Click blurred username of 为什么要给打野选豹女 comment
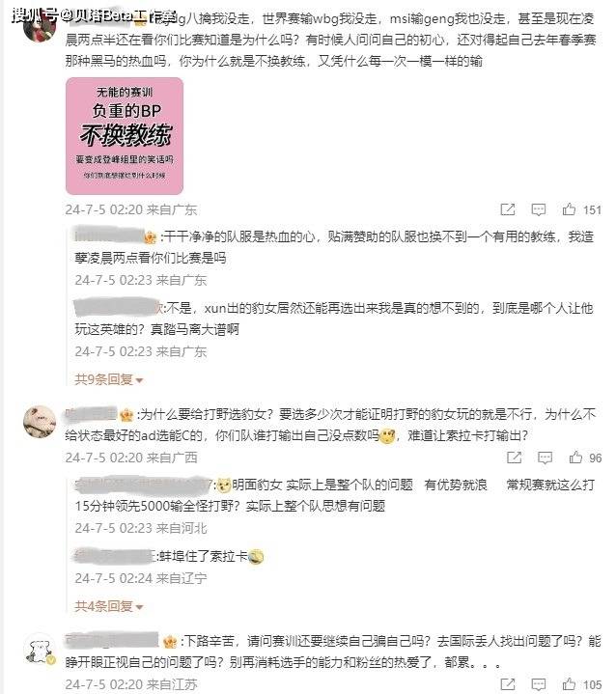616x694 pixels. click(x=91, y=414)
